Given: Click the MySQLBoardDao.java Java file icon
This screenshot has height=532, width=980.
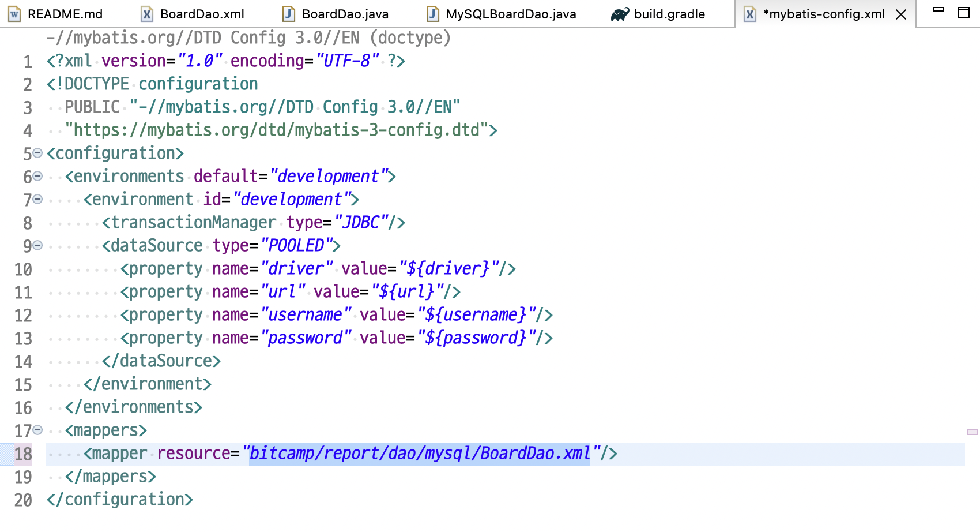Looking at the screenshot, I should tap(433, 14).
